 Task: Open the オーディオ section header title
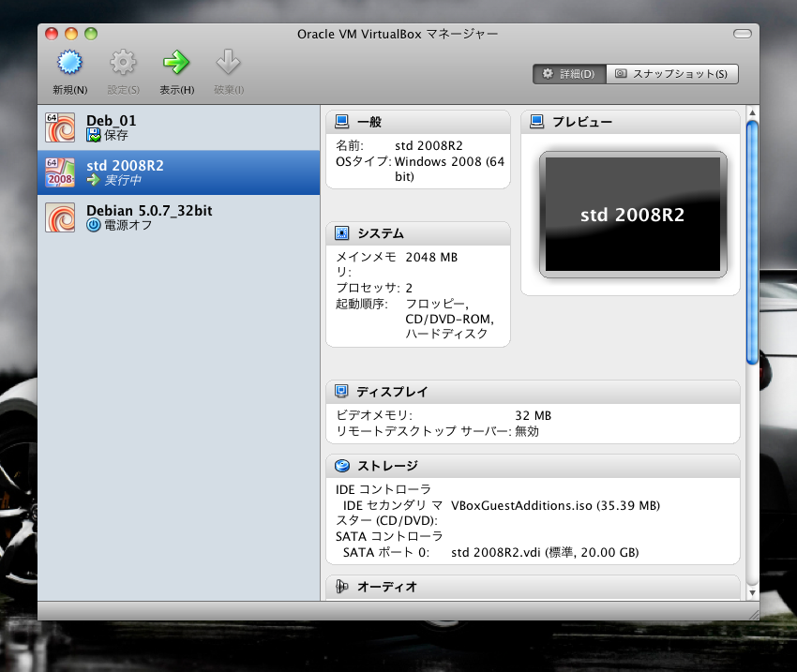[x=387, y=587]
